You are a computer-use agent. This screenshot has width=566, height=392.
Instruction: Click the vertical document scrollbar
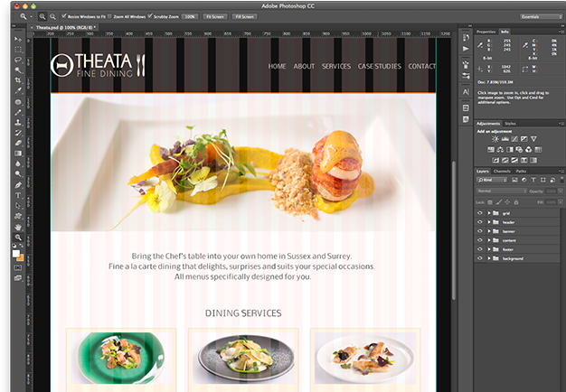coord(454,231)
